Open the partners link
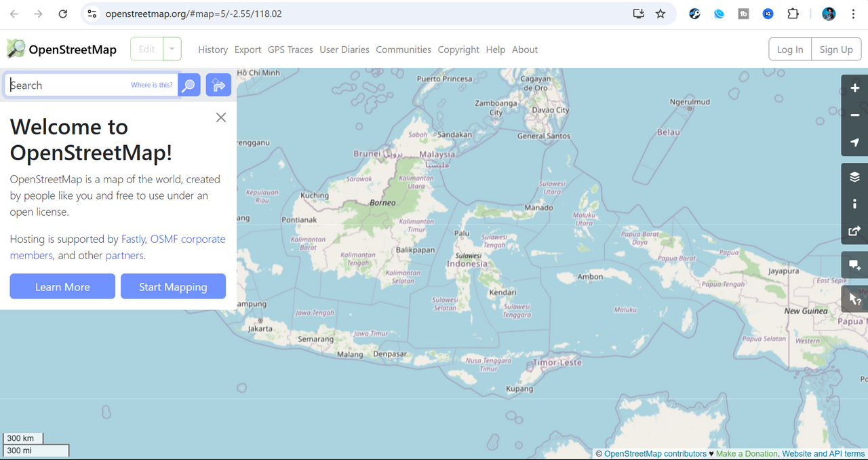Image resolution: width=868 pixels, height=460 pixels. point(124,255)
